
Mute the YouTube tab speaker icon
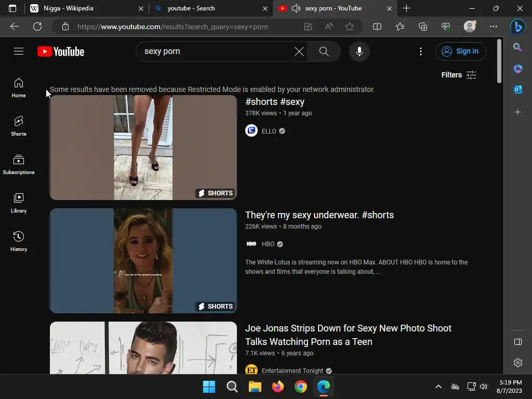click(x=296, y=8)
